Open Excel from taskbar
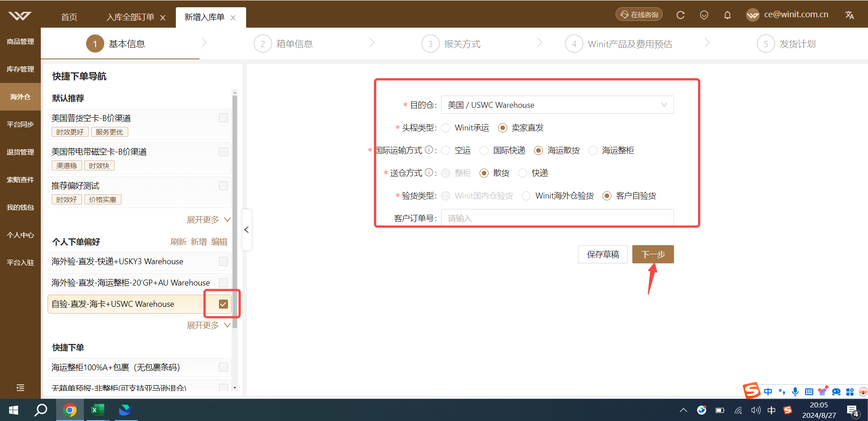868x421 pixels. point(97,410)
